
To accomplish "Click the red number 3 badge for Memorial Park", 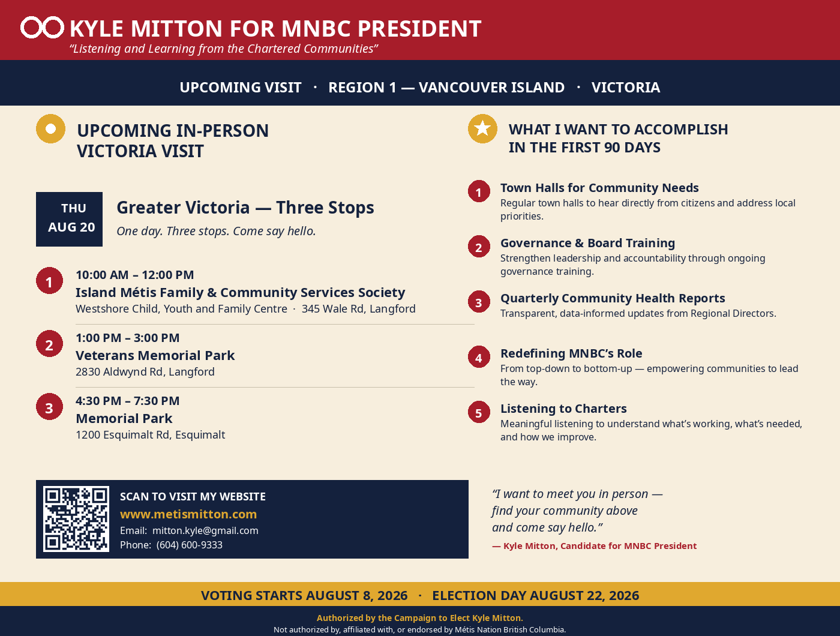I will click(x=49, y=407).
